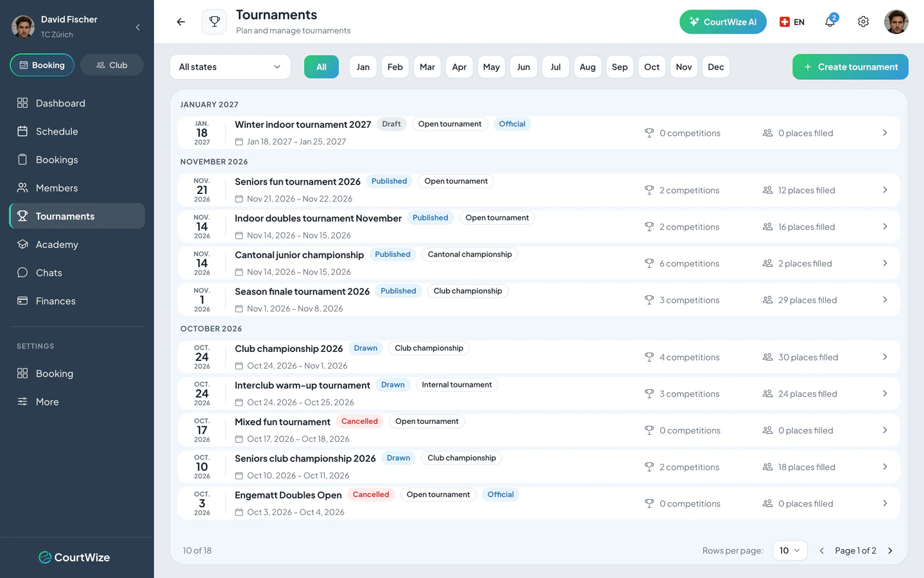Viewport: 924px width, 578px height.
Task: Expand Cantonal junior championship row chevron
Action: [x=885, y=263]
